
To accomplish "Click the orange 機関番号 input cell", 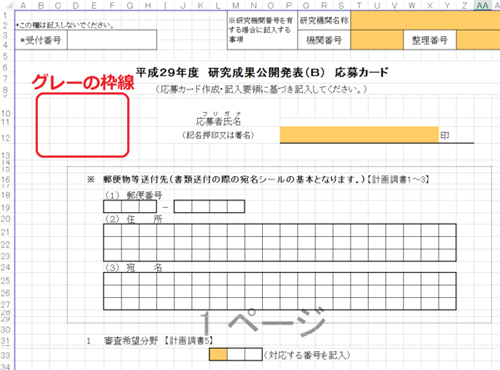I will (x=377, y=40).
